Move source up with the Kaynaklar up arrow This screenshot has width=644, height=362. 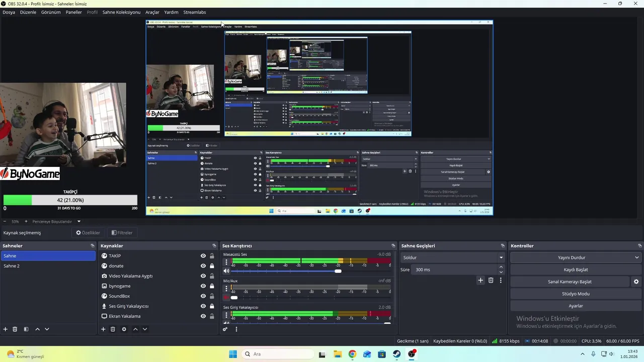[135, 329]
